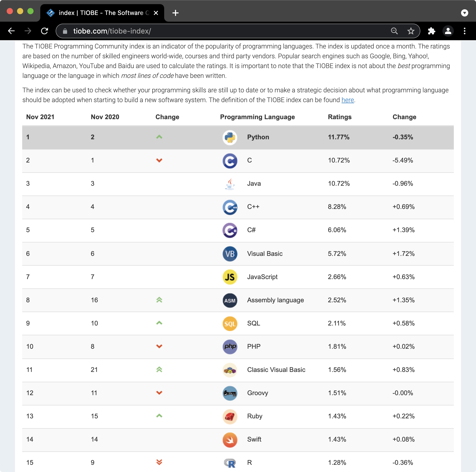Click the Python logo icon
Screen dimensions: 476x472
(x=230, y=137)
